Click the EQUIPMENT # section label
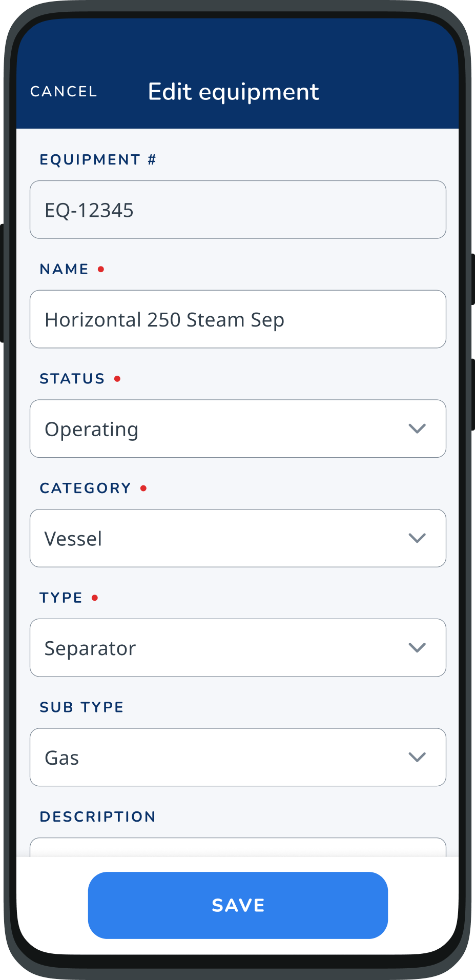Screen dimensions: 475x980 click(98, 159)
